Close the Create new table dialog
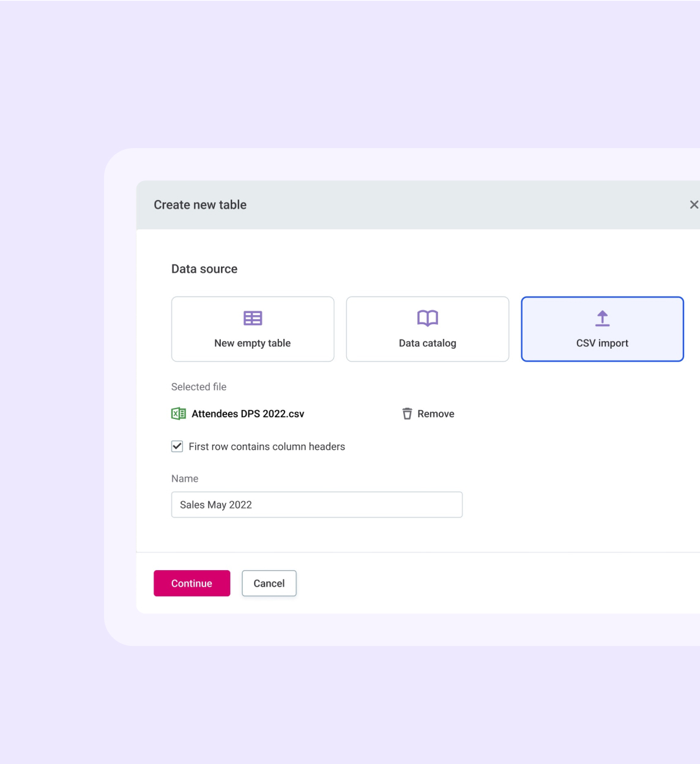Screen dimensions: 700x764 (693, 205)
